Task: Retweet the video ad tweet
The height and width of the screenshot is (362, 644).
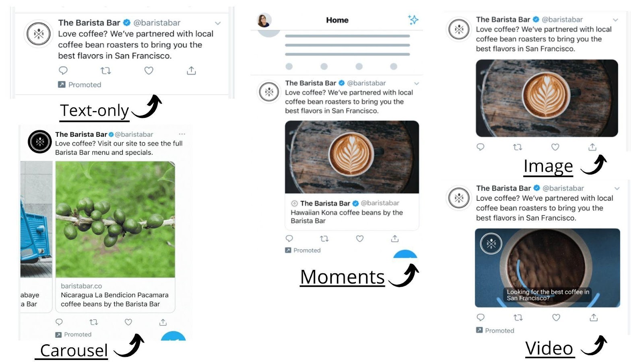Action: click(518, 317)
